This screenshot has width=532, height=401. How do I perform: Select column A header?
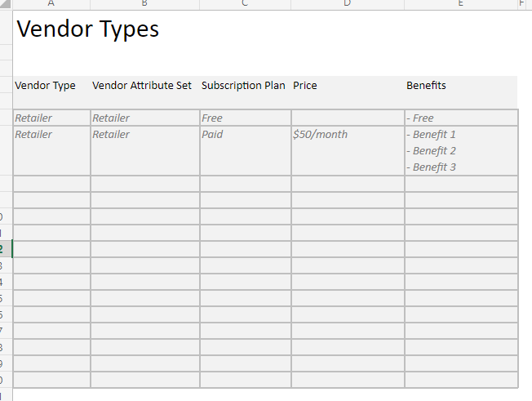coord(51,4)
